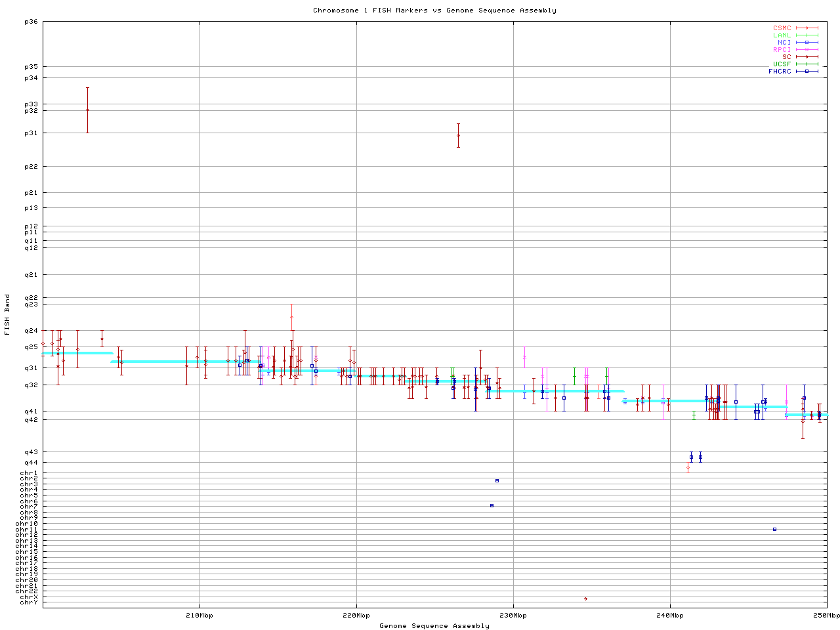Click the FHCRC legend square marker

tap(807, 72)
